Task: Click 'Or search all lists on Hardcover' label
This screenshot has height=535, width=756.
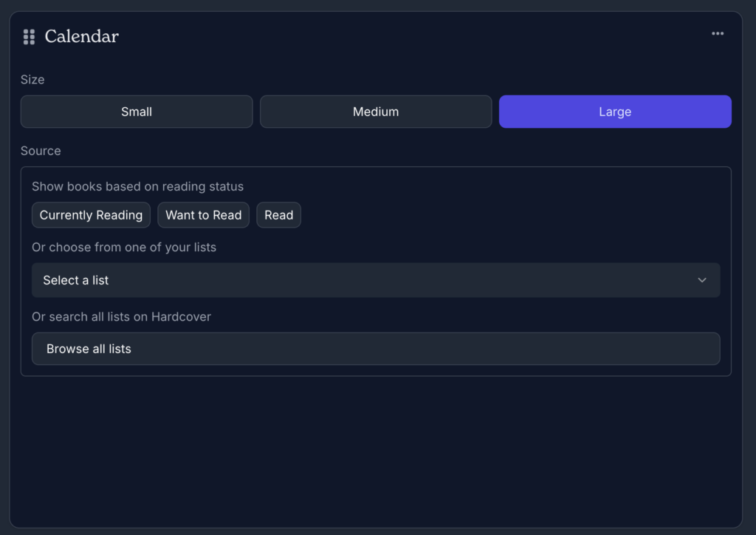Action: [x=121, y=316]
